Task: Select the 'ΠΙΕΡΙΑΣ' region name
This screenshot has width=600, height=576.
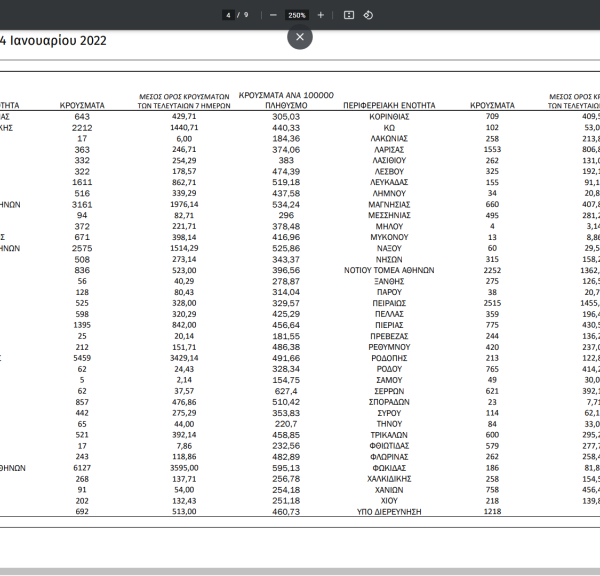Action: pyautogui.click(x=389, y=325)
